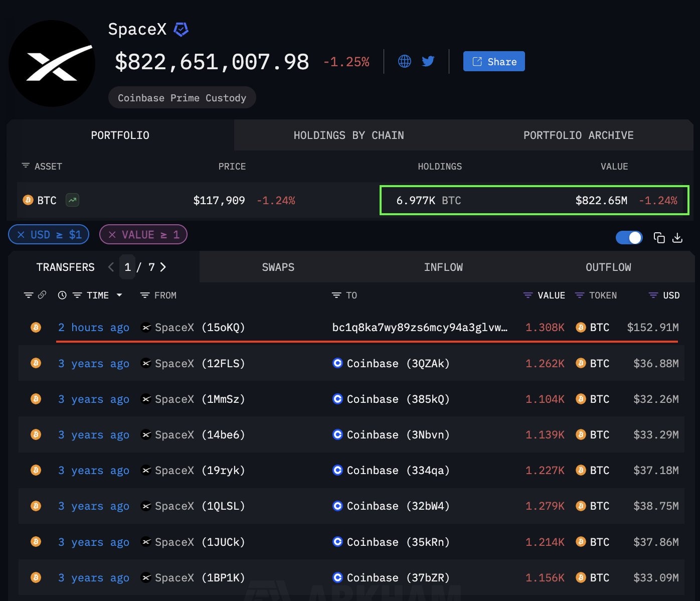
Task: Click the $822,651,007.98 total balance
Action: tap(212, 62)
